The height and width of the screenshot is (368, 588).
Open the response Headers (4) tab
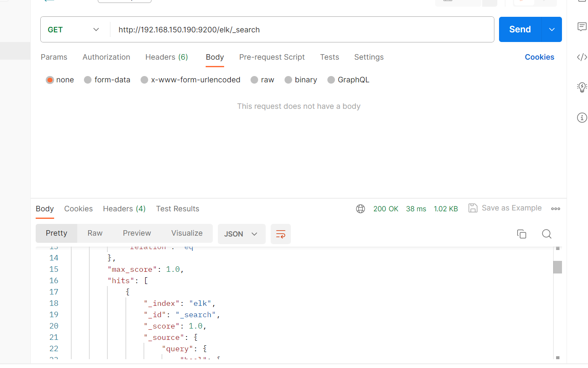(124, 209)
